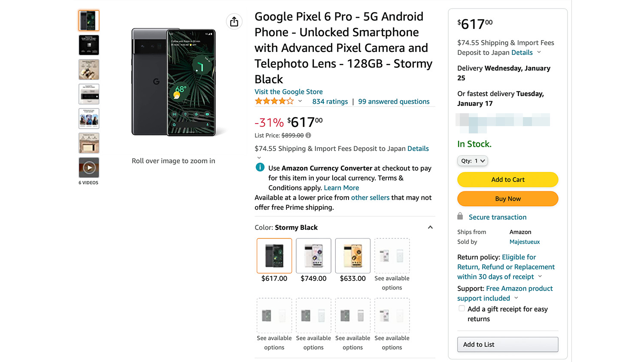Viewport: 644px width, 362px height.
Task: Expand Free Amazon product support chevron
Action: click(516, 298)
